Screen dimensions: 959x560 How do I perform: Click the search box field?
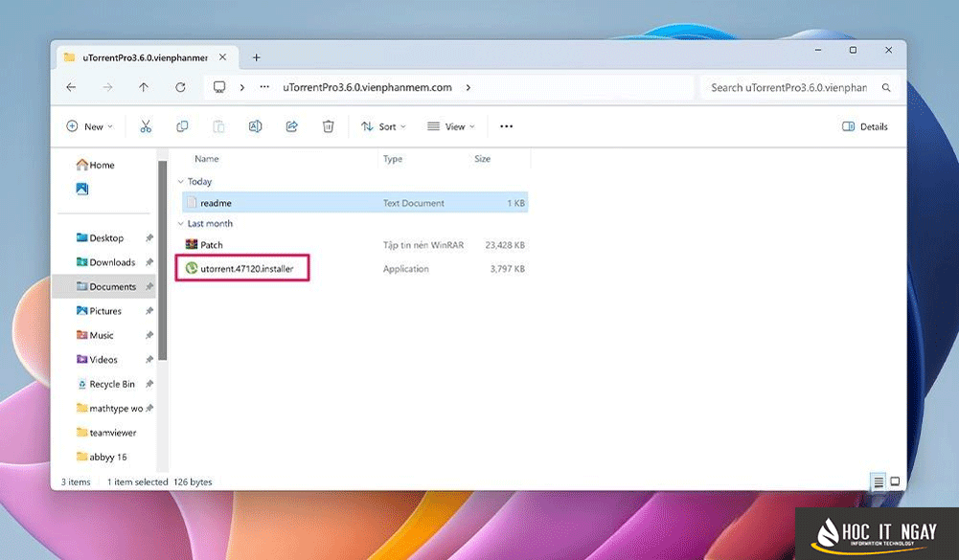(x=797, y=87)
